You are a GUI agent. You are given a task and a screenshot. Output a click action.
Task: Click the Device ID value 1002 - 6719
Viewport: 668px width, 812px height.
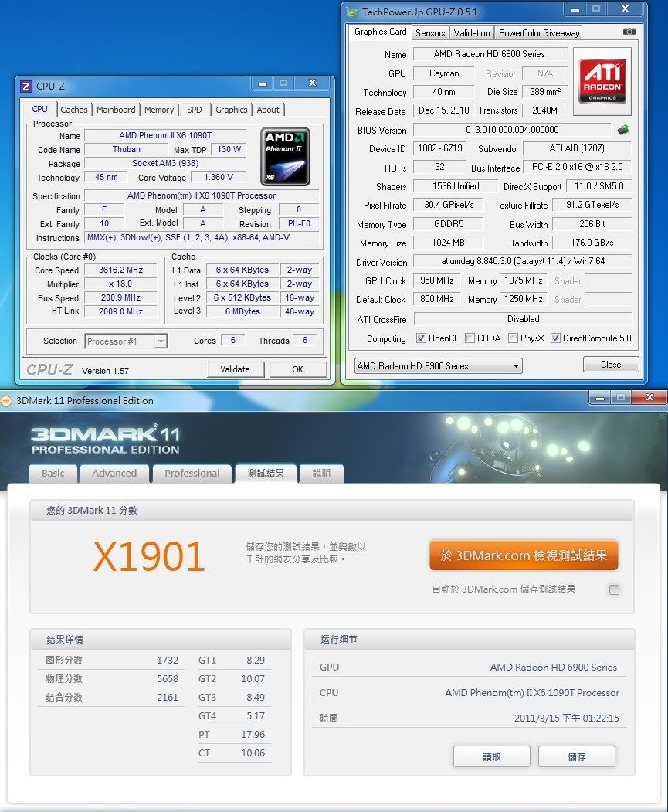[440, 148]
